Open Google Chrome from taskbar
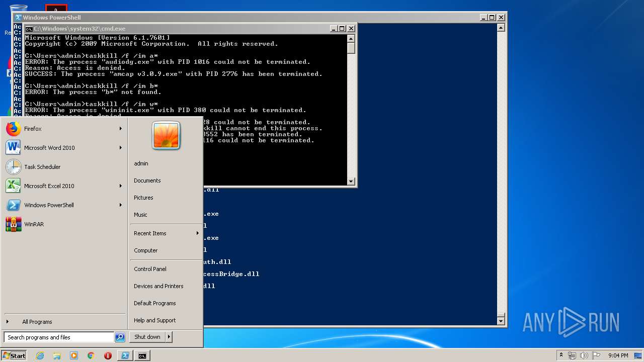Viewport: 644px width, 362px height. [91, 355]
